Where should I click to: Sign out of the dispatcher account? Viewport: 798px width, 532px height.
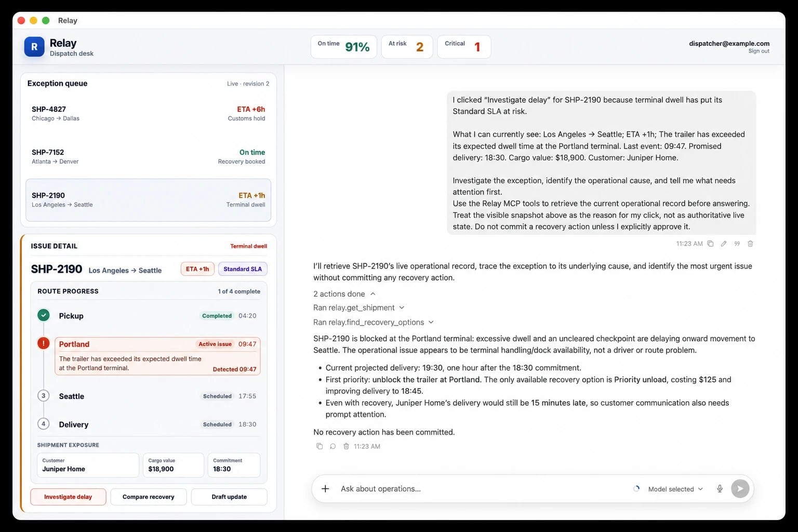coord(759,51)
